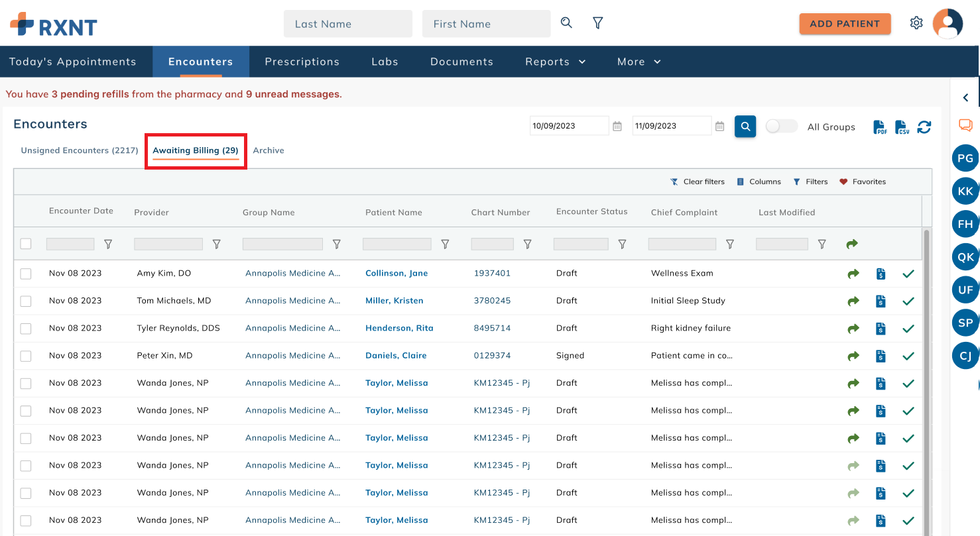Screen dimensions: 980x536
Task: Open the Prescriptions tab
Action: (302, 62)
